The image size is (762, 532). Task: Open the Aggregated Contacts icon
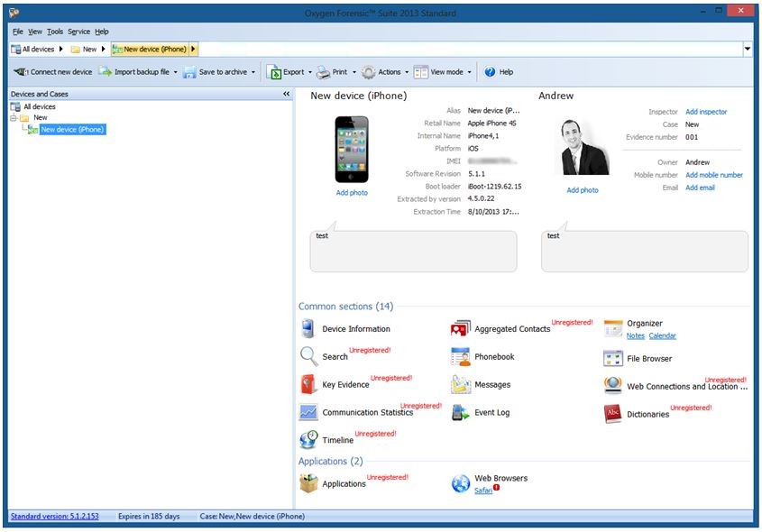point(461,329)
